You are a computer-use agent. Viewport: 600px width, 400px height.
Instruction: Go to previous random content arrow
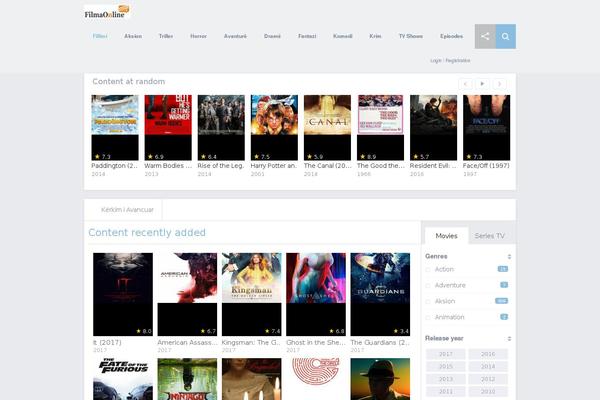point(465,84)
